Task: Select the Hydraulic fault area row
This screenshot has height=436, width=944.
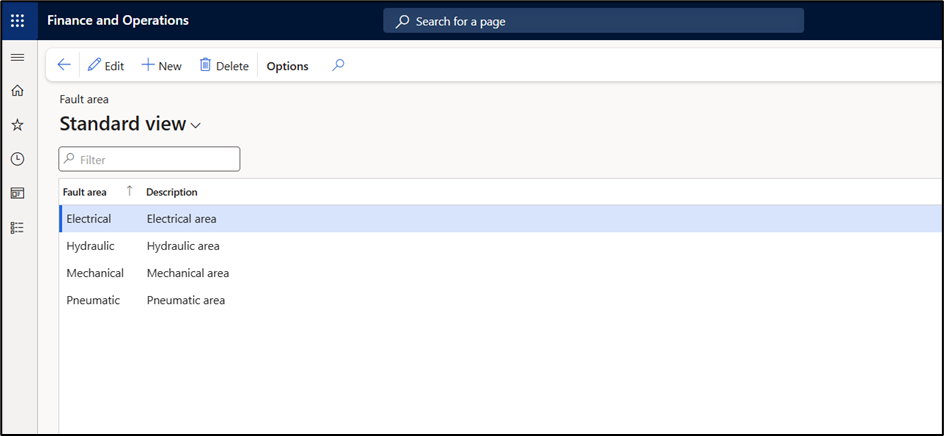Action: (90, 246)
